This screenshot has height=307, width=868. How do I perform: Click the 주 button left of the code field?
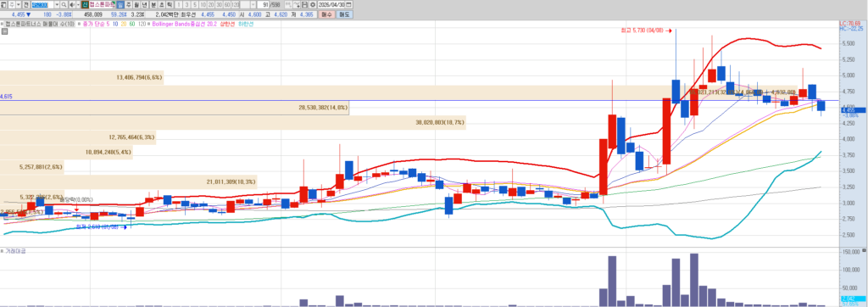(x=12, y=4)
